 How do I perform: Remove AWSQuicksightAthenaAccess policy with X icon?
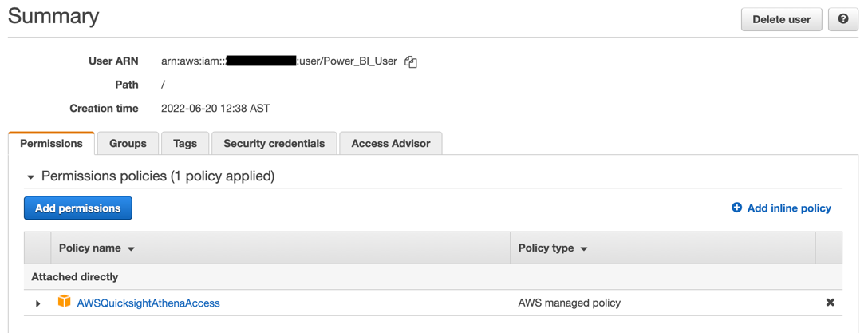pos(830,303)
